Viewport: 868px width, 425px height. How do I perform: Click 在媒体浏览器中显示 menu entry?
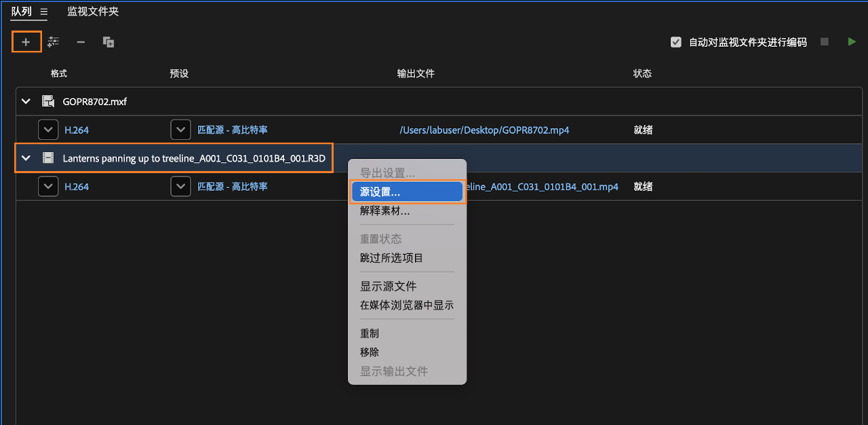[x=407, y=305]
